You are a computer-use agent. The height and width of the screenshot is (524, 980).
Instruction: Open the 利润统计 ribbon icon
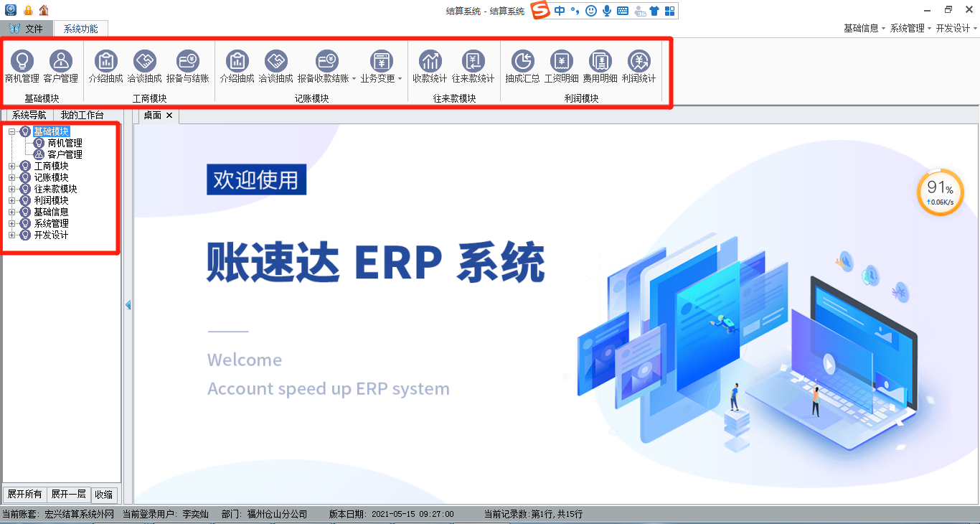click(639, 67)
